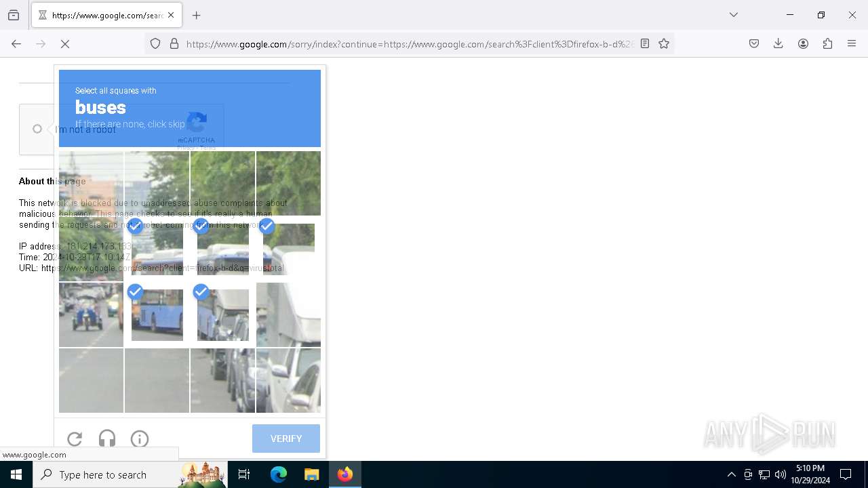Bookmark this page with star icon
This screenshot has width=868, height=488.
pos(664,44)
